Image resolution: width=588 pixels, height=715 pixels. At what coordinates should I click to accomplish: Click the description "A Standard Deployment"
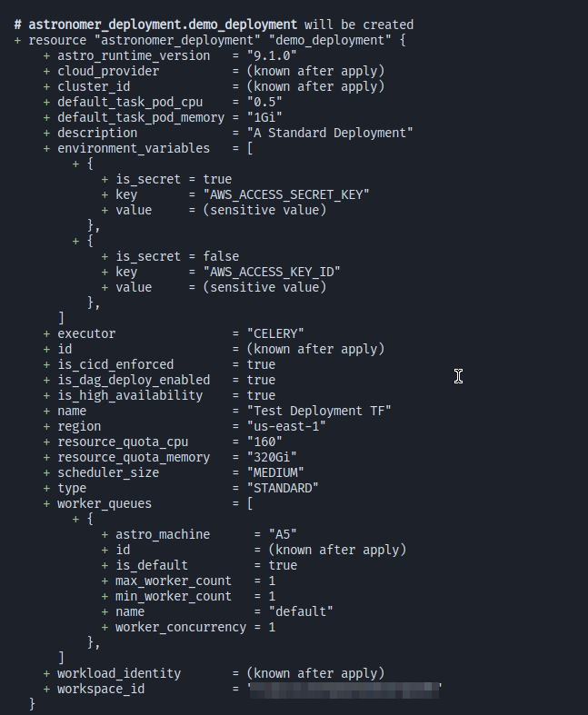tap(331, 133)
